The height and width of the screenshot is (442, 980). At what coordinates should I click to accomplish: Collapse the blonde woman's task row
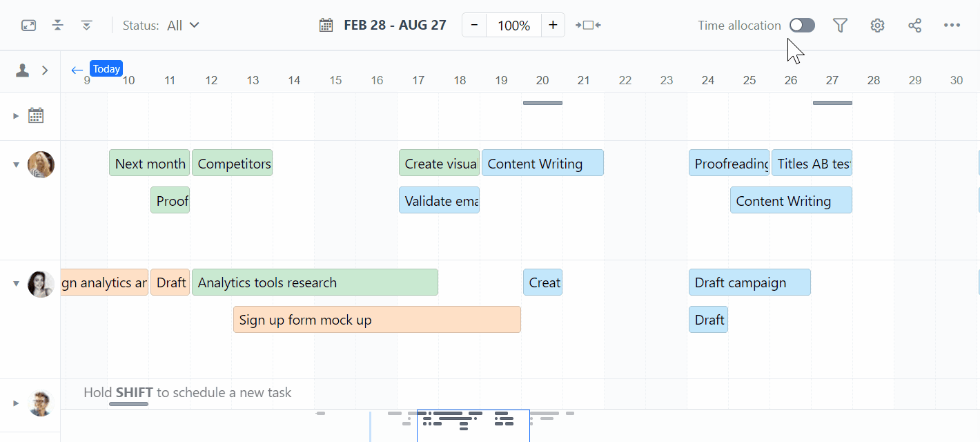(16, 164)
